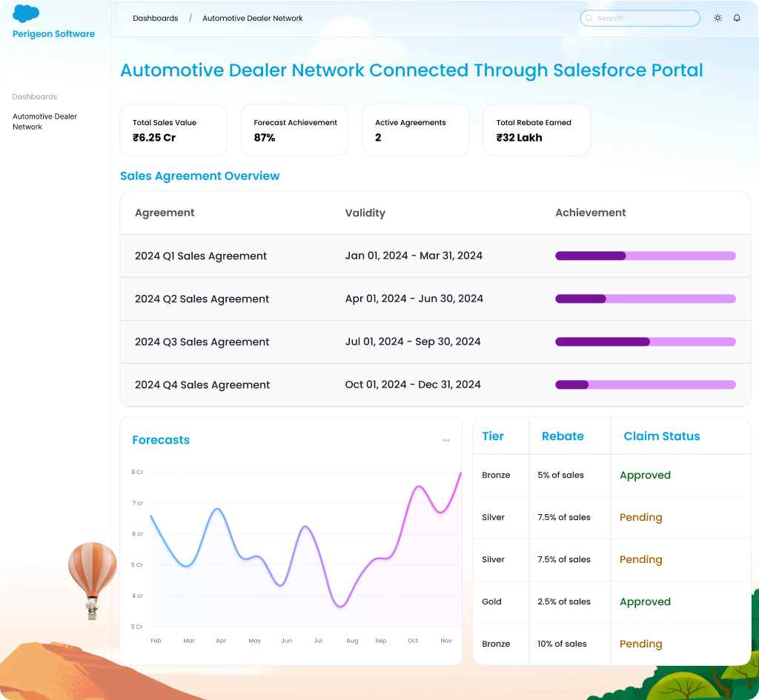Click the Tier column header
Screen dimensions: 759x700
[x=493, y=436]
